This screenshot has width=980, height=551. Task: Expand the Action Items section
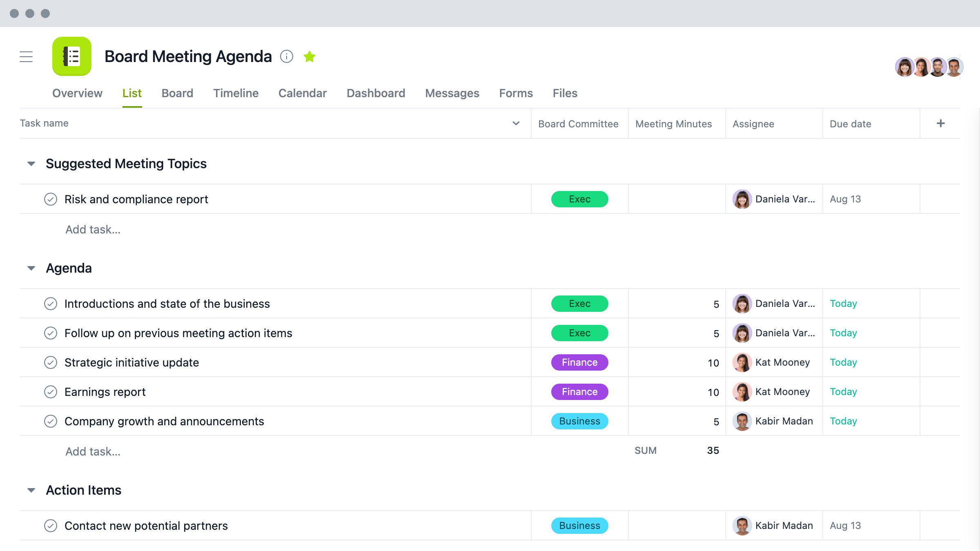[x=32, y=490]
